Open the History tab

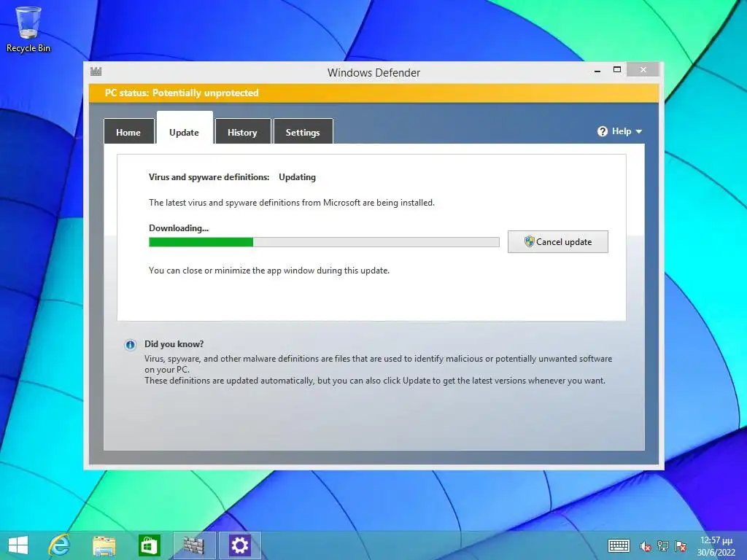[x=242, y=131]
